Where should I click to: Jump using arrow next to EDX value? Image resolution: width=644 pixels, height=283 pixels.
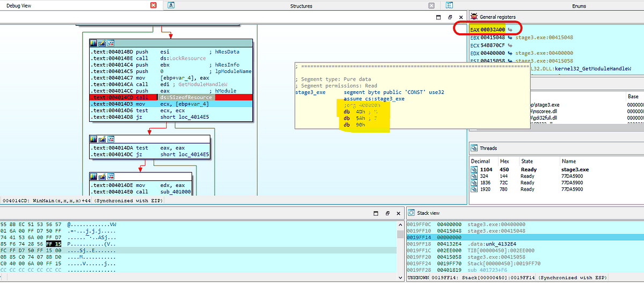[x=510, y=53]
